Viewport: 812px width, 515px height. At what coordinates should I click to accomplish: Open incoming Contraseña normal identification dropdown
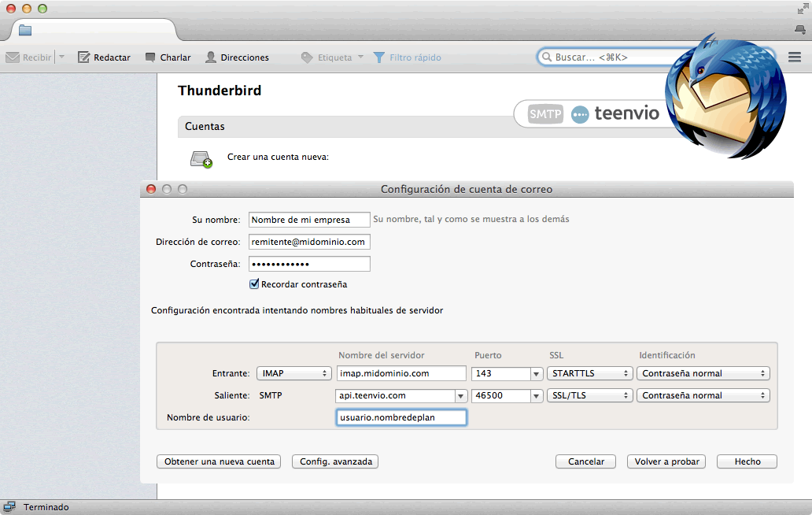pos(703,373)
